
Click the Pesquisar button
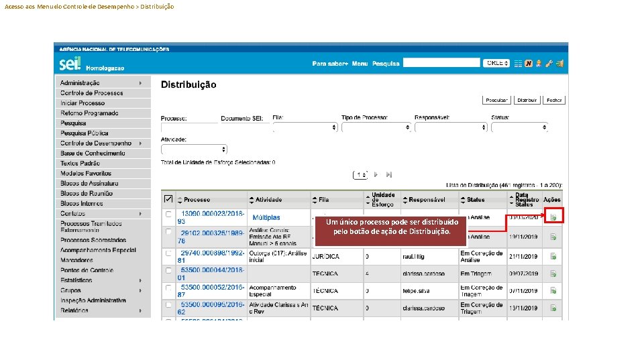[x=496, y=100]
